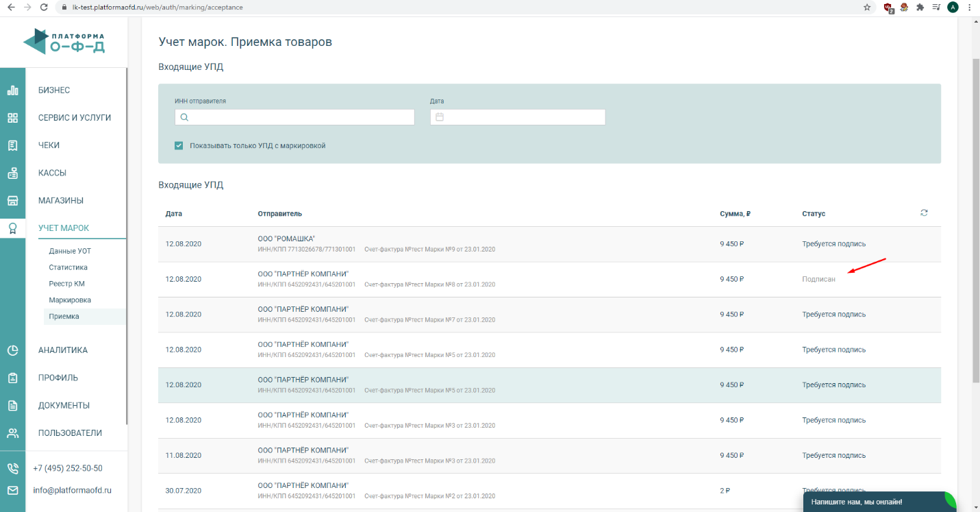Click the Учет марок badge icon

coord(12,228)
